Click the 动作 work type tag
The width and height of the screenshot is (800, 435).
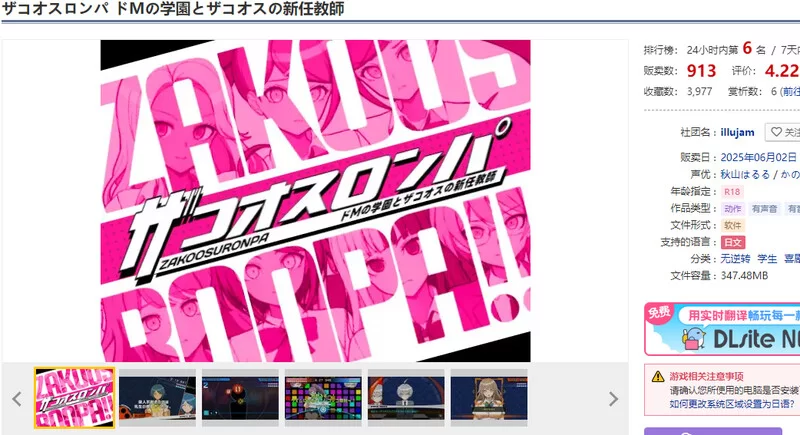[x=732, y=209]
